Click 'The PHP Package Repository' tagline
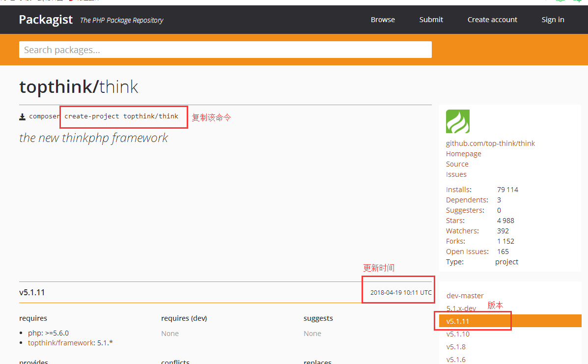Screen dimensions: 588x364 (121, 20)
